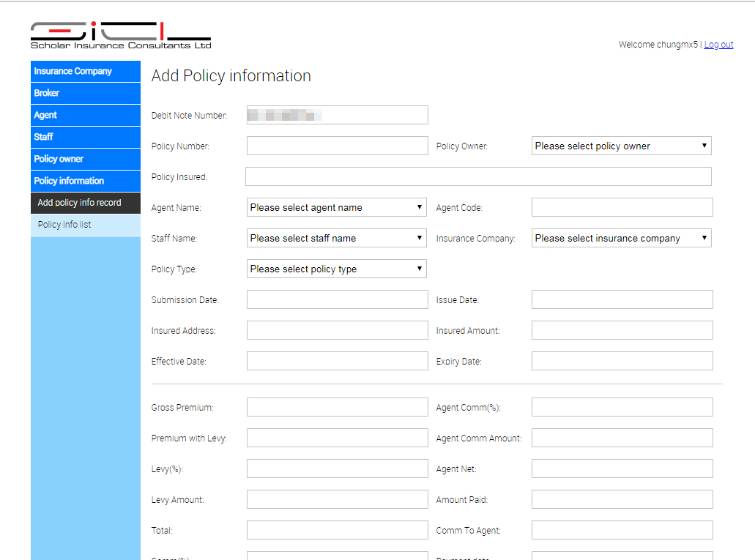The height and width of the screenshot is (560, 755).
Task: Focus the Expiry Date field
Action: pyautogui.click(x=622, y=361)
